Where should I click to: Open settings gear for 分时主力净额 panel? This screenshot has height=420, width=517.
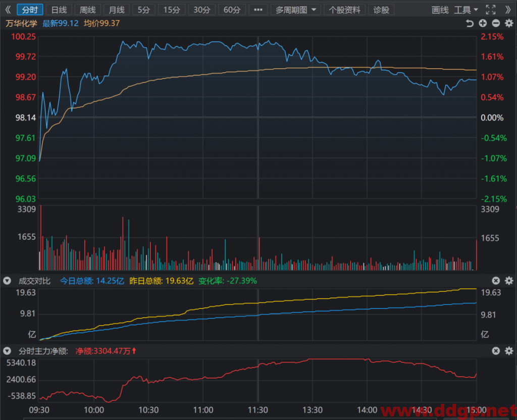pyautogui.click(x=509, y=351)
